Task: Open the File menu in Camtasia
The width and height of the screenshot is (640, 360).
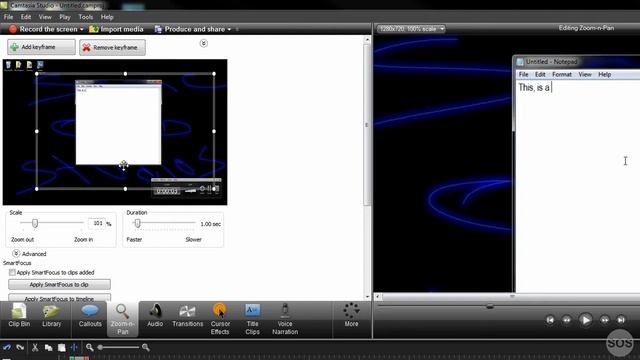Action: click(x=8, y=17)
